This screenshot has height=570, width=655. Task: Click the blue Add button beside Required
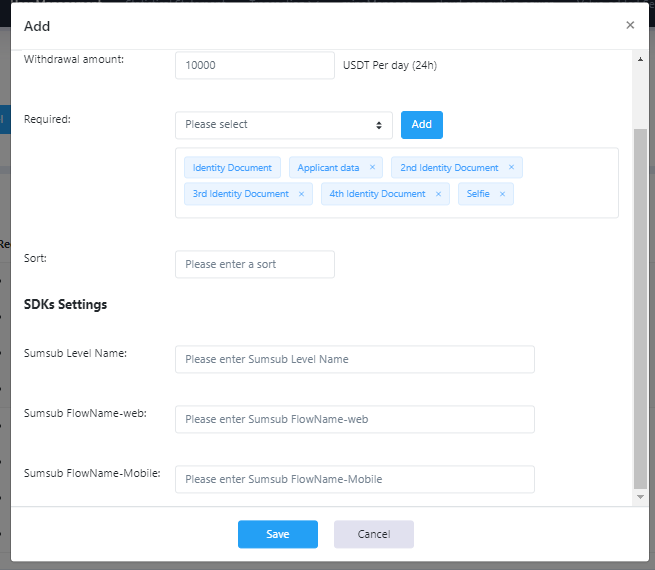coord(421,125)
